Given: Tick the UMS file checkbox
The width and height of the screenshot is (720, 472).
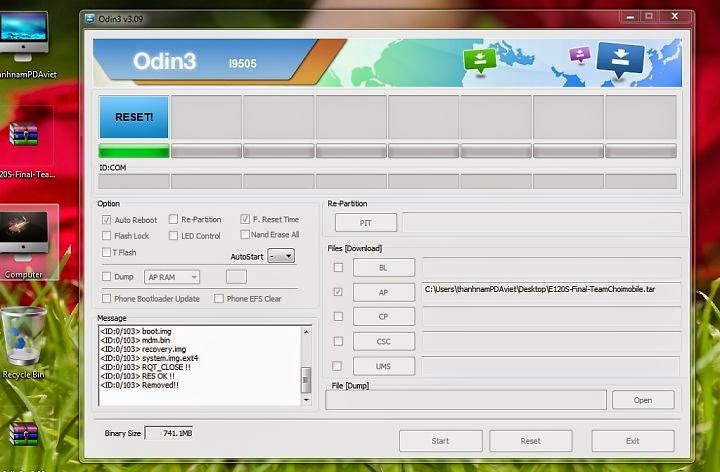Looking at the screenshot, I should tap(337, 366).
